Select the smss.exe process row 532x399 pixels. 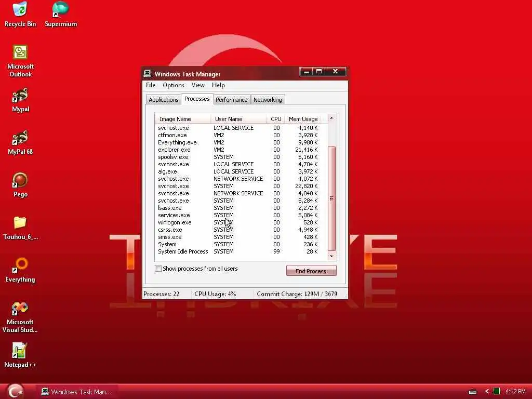coord(238,237)
